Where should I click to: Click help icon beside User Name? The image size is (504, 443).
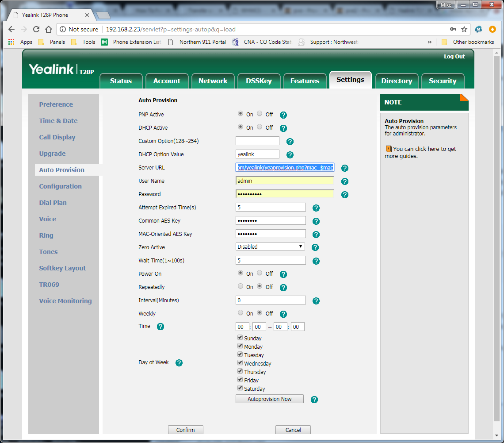click(x=344, y=181)
